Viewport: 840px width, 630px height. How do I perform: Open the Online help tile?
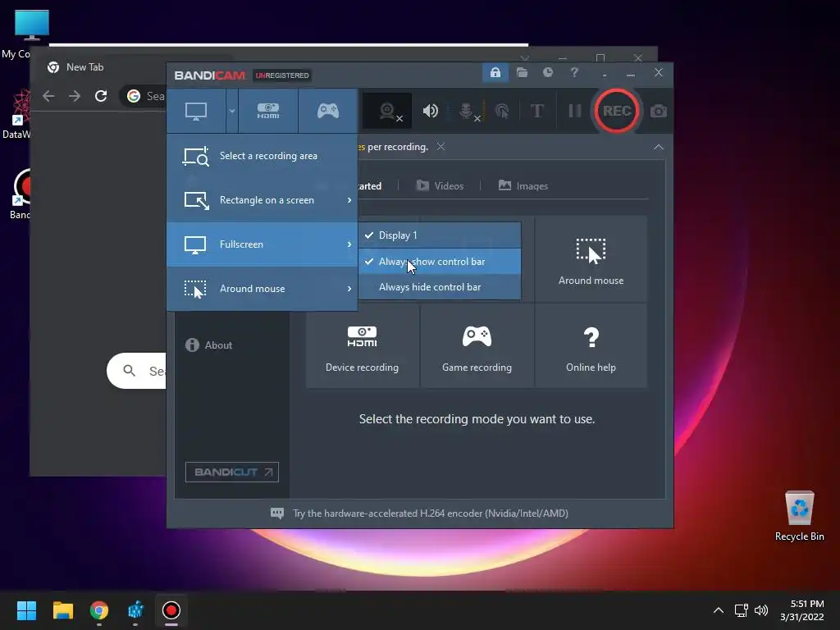coord(591,346)
